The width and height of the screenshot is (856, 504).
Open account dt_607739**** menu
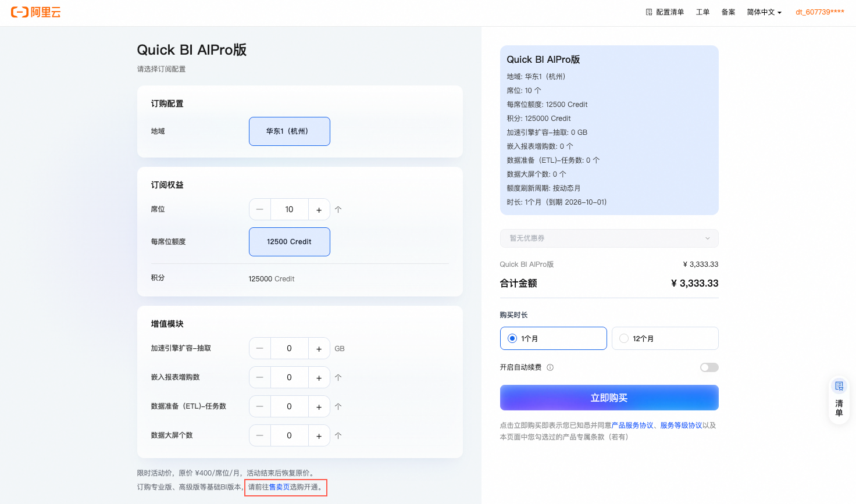tap(820, 12)
